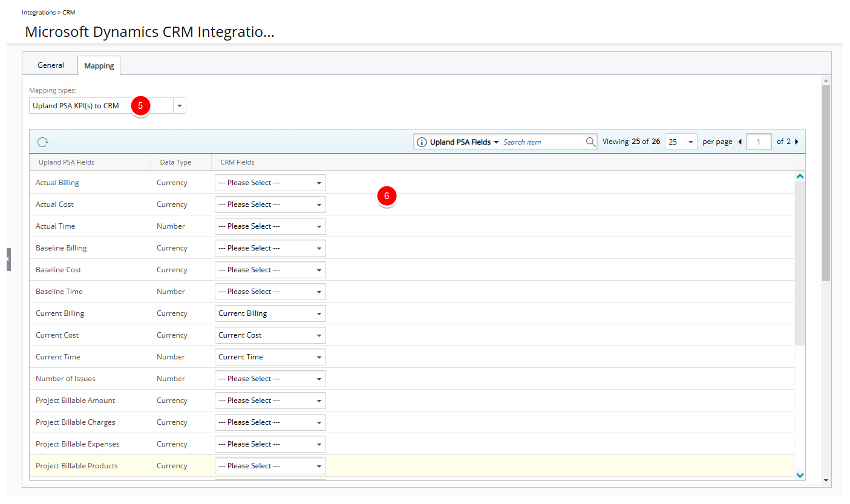Screen dimensions: 850x504
Task: Click the outer page vertical scrollbar thumb
Action: point(826,183)
